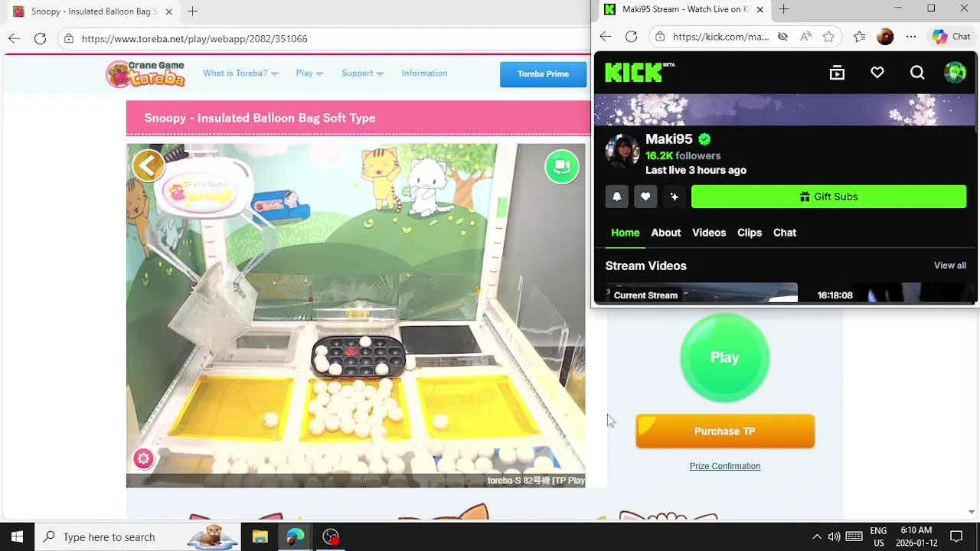Open recording app taskbar icon

coord(331,536)
